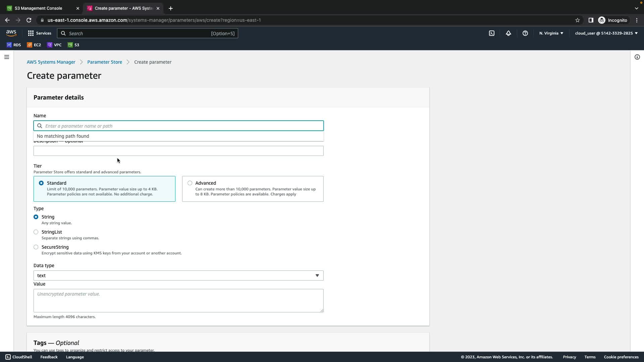This screenshot has width=644, height=362.
Task: Open the EC2 shortcut in favorites bar
Action: (34, 45)
